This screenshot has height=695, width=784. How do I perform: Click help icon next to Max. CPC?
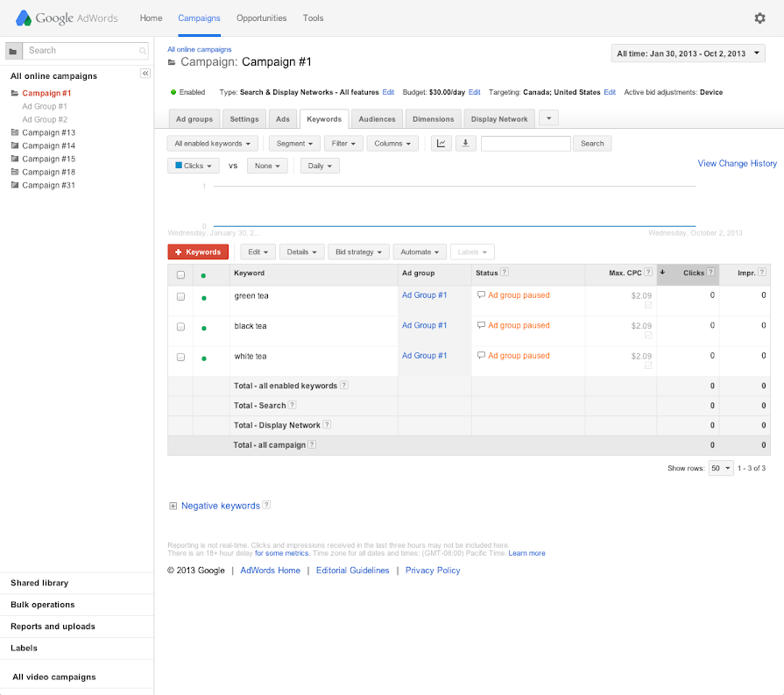pos(649,273)
